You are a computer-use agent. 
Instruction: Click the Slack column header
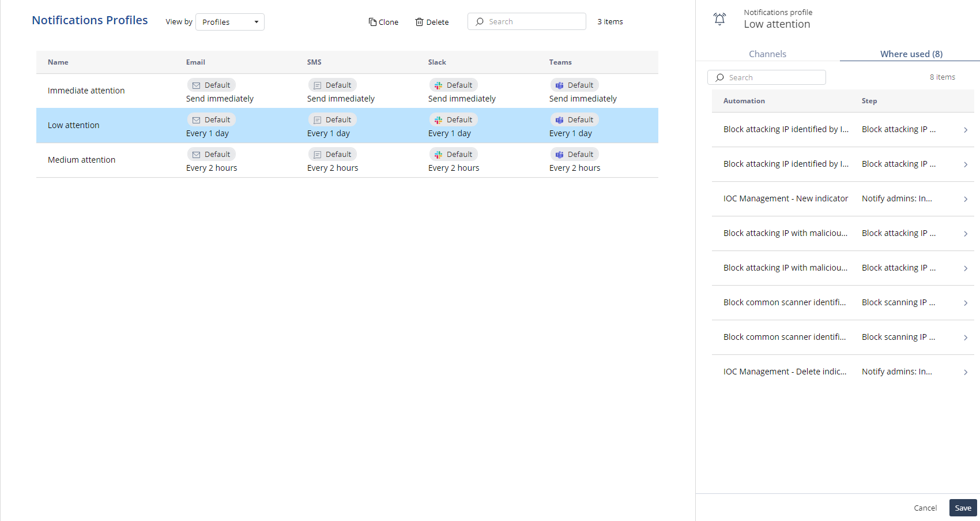click(x=437, y=62)
